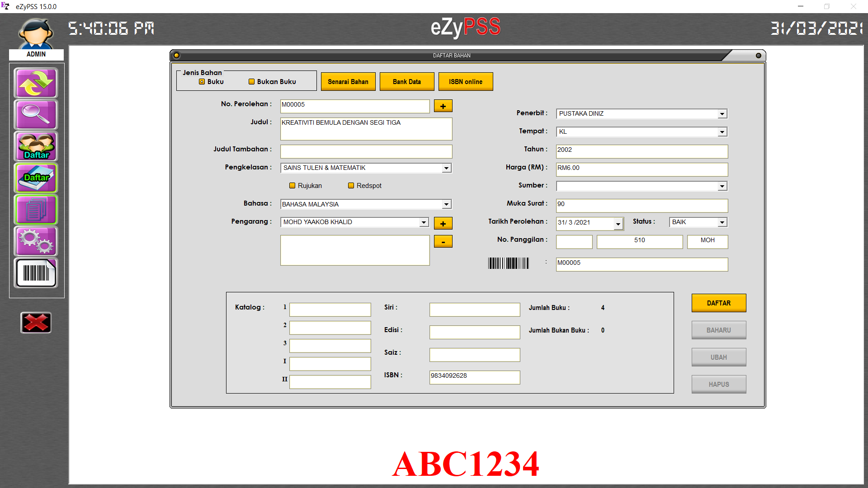Open the Penerbit dropdown list
The height and width of the screenshot is (488, 868).
(722, 114)
